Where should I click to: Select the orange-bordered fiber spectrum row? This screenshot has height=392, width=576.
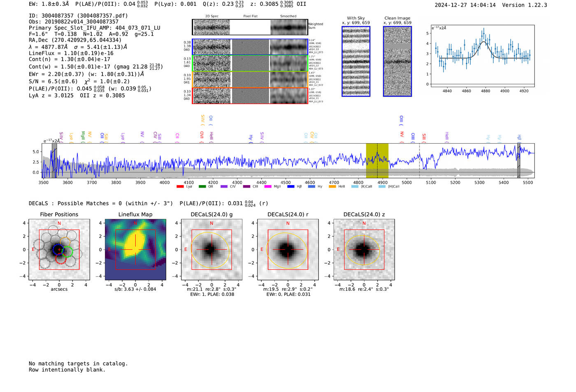[250, 79]
